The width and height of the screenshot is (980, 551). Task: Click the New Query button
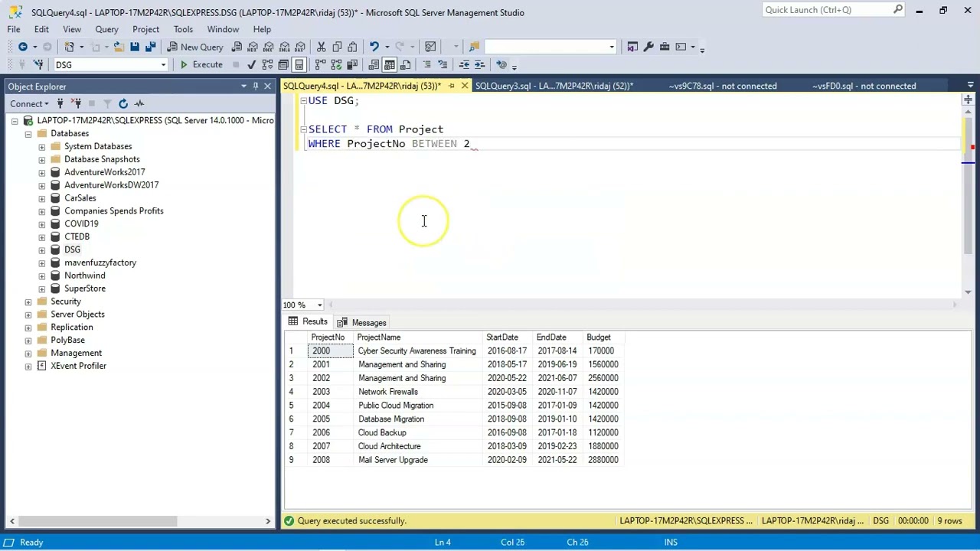[x=194, y=47]
